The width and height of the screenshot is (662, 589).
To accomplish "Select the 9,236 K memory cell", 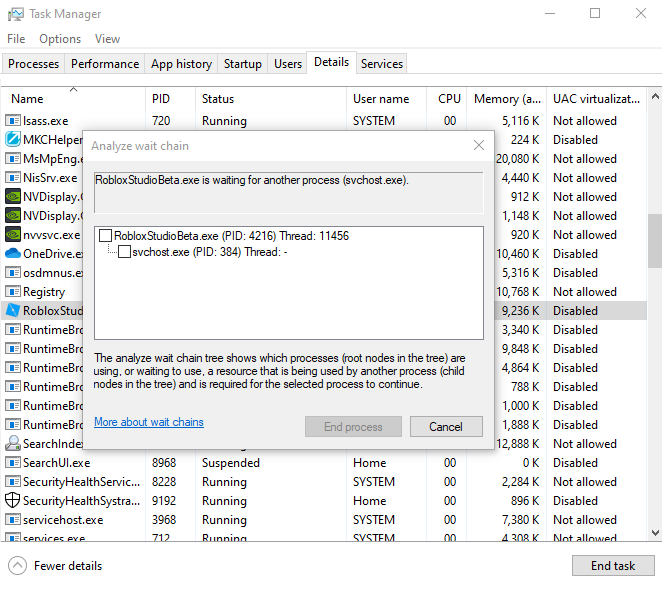I will [521, 311].
